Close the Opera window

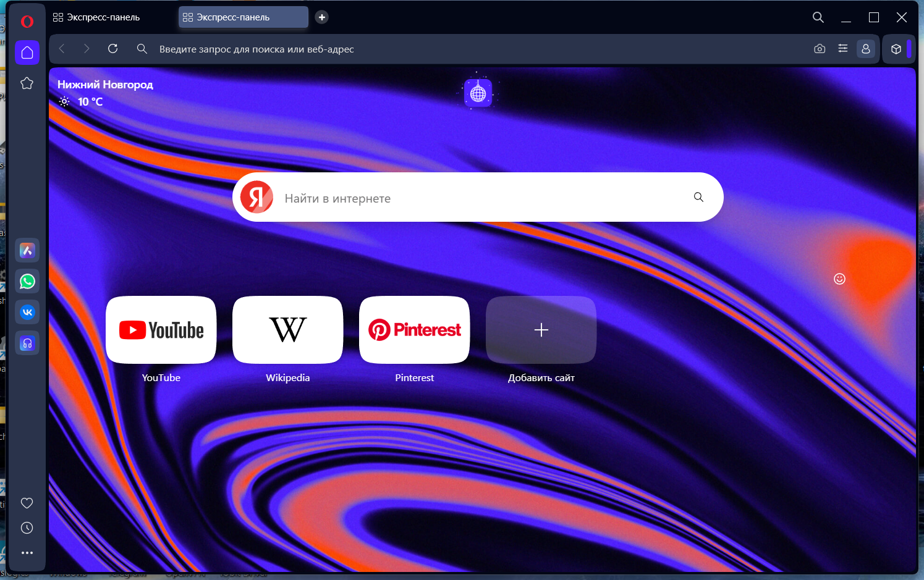tap(902, 17)
